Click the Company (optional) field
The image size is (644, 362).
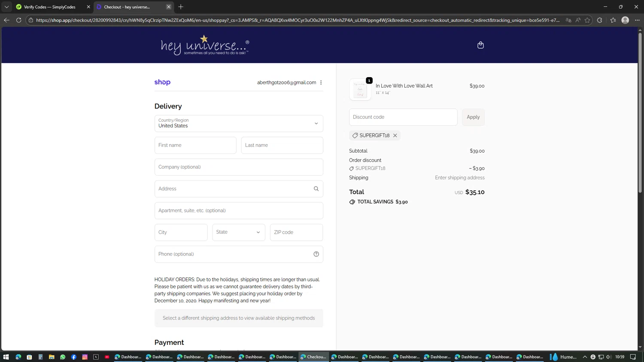tap(239, 167)
